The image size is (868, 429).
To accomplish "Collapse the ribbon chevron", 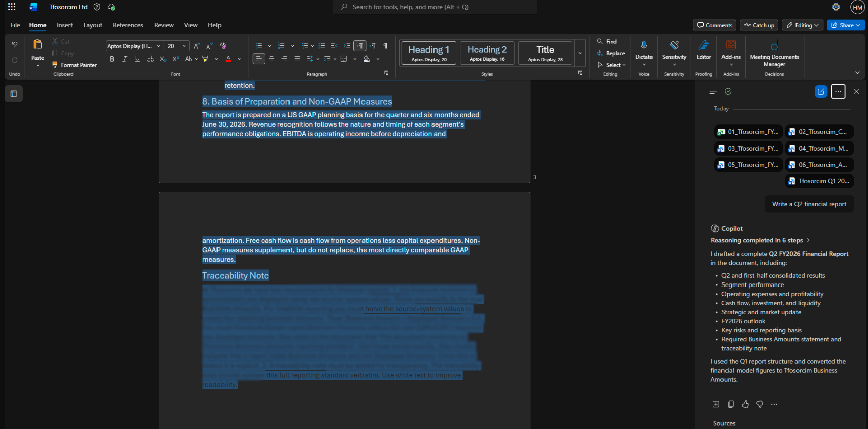I will tap(857, 73).
